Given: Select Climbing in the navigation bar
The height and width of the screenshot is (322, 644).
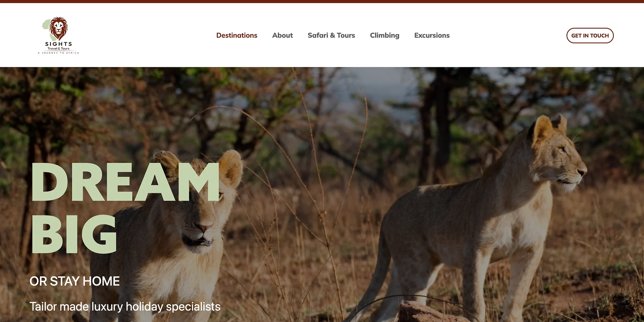Looking at the screenshot, I should [x=385, y=35].
